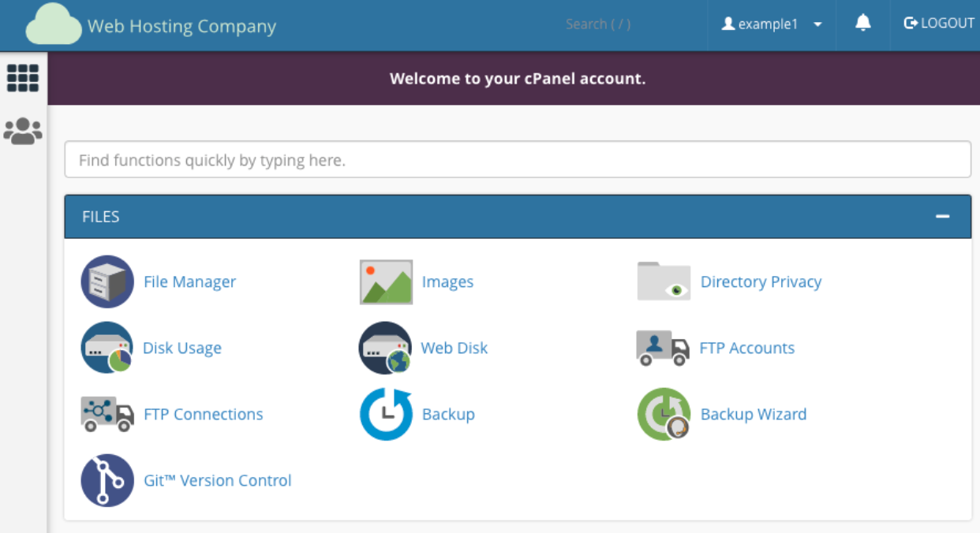The height and width of the screenshot is (533, 980).
Task: Open the User Manager sidebar icon
Action: [23, 131]
